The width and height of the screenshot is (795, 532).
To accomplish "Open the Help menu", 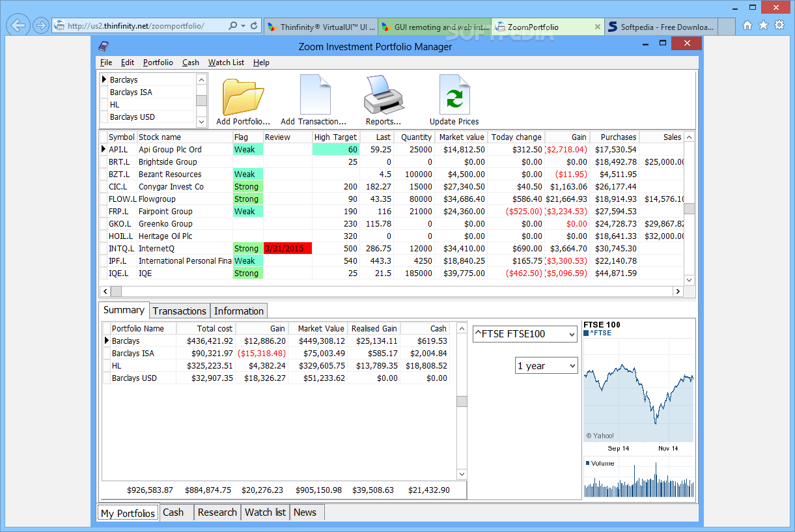I will click(x=261, y=63).
